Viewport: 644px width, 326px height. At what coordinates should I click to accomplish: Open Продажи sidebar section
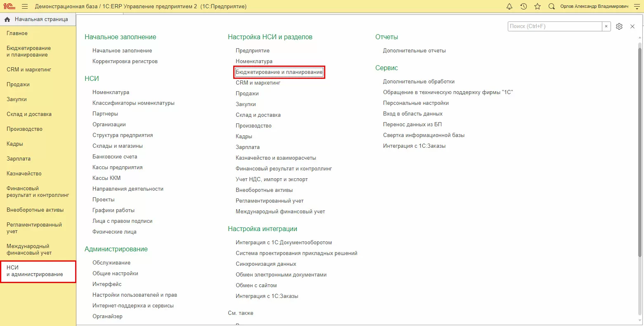pyautogui.click(x=18, y=85)
